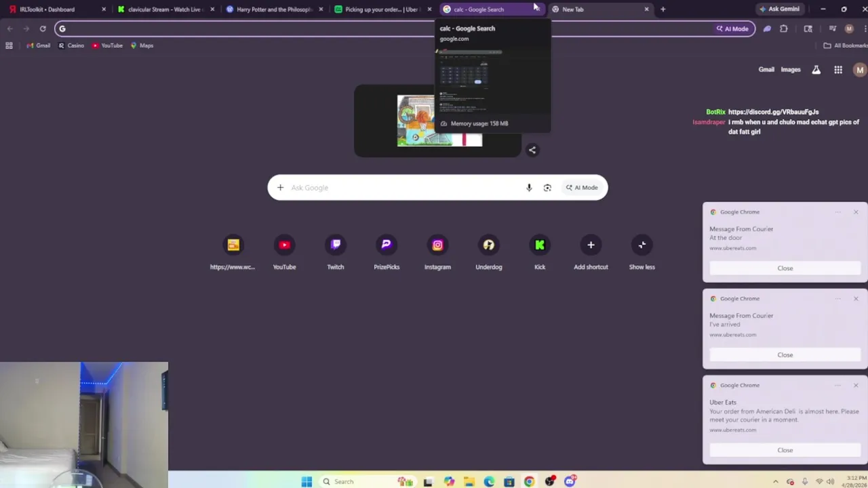Viewport: 868px width, 488px height.
Task: Open the YouTube shortcut tile
Action: point(284,253)
